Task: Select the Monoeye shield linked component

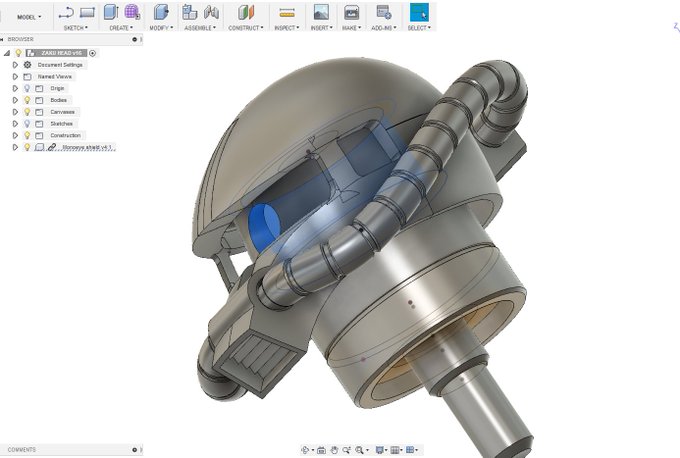Action: 87,147
